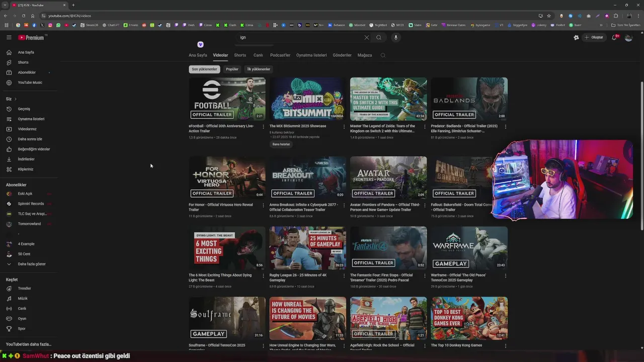The height and width of the screenshot is (362, 644).
Task: Click the voice search microphone icon
Action: [396, 37]
